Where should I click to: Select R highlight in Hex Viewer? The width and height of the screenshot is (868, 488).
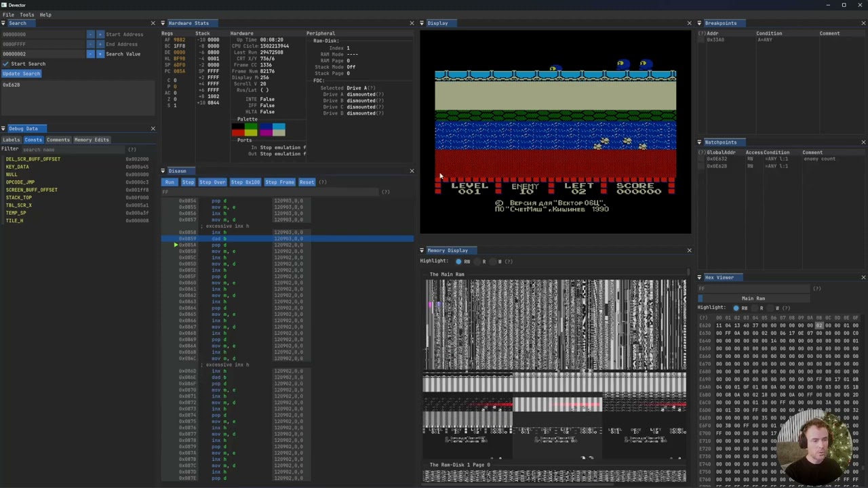coord(754,308)
